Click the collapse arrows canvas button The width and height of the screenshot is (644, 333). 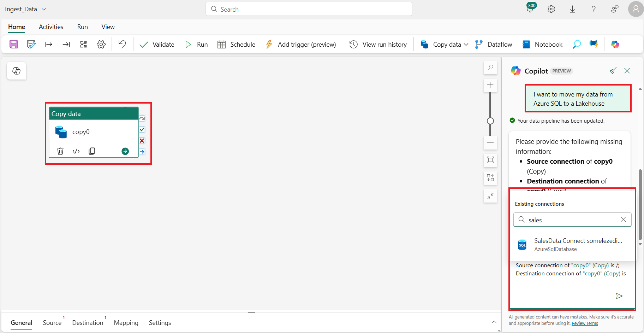[490, 196]
